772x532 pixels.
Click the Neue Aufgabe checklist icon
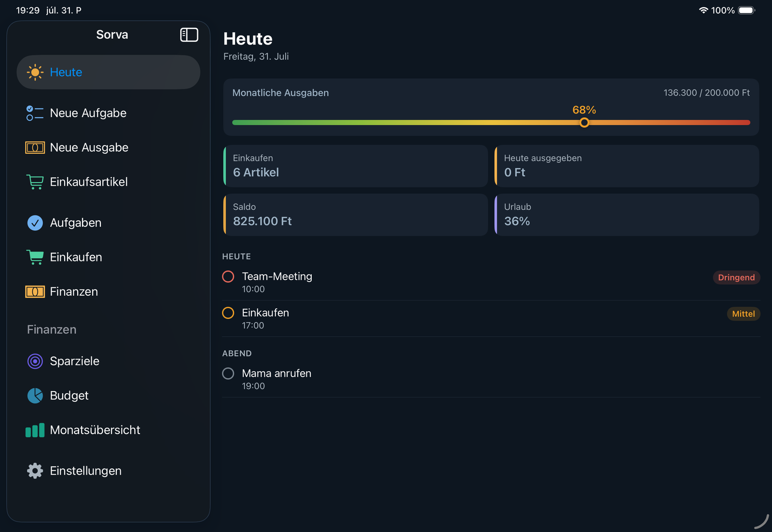(35, 113)
